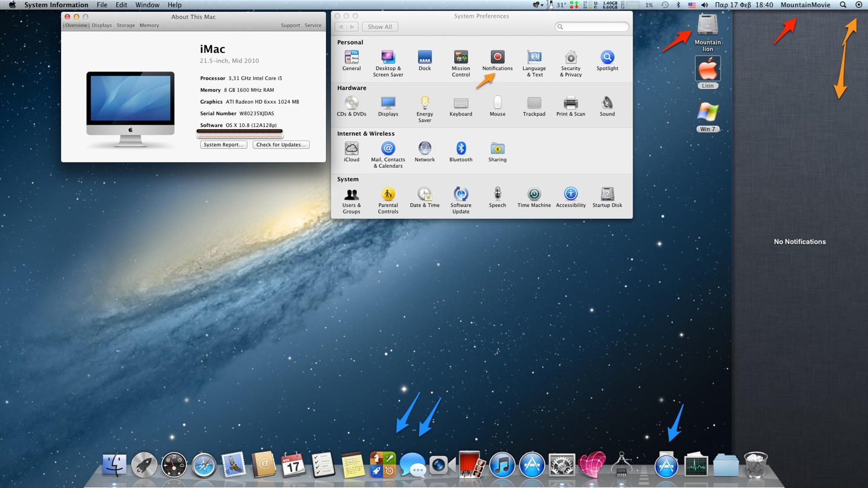The height and width of the screenshot is (488, 868).
Task: Open the System Information app menu
Action: [56, 5]
